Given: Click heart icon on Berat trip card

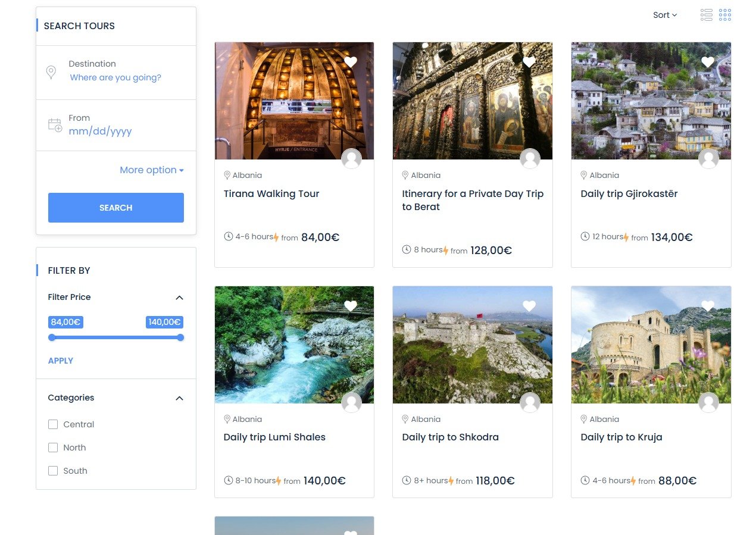Looking at the screenshot, I should pyautogui.click(x=529, y=62).
